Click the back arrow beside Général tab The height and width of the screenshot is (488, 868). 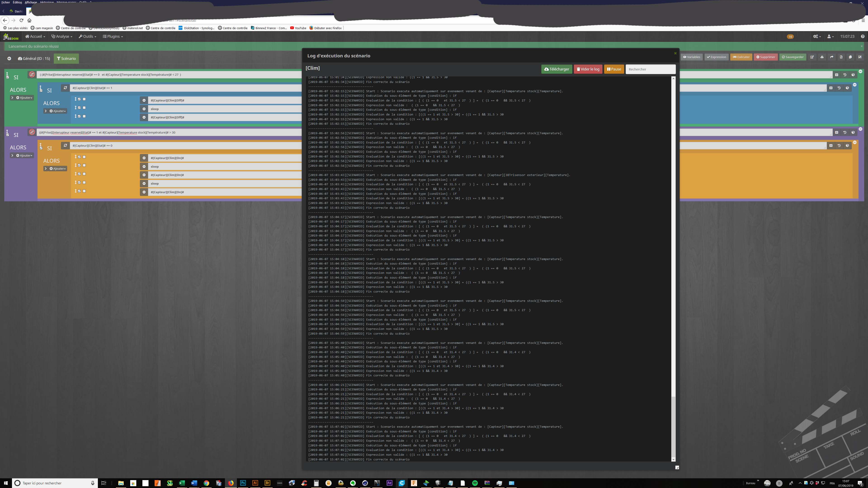[9, 59]
